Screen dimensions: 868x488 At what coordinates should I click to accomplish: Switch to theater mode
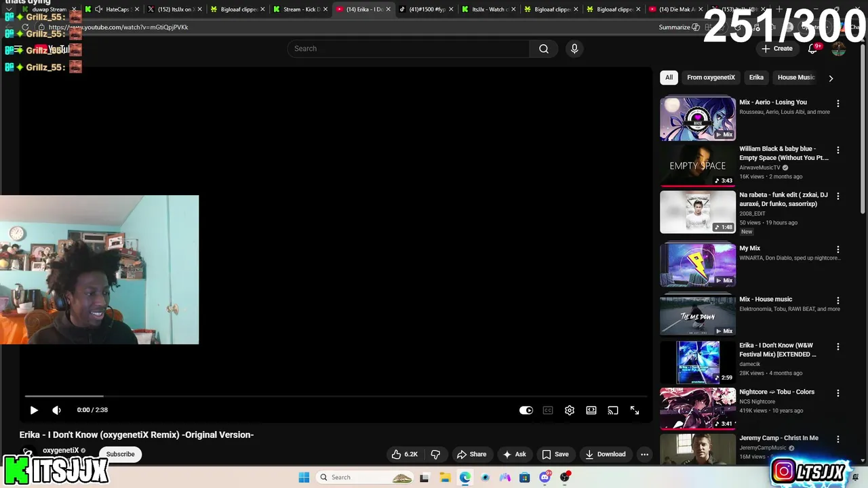pyautogui.click(x=591, y=410)
